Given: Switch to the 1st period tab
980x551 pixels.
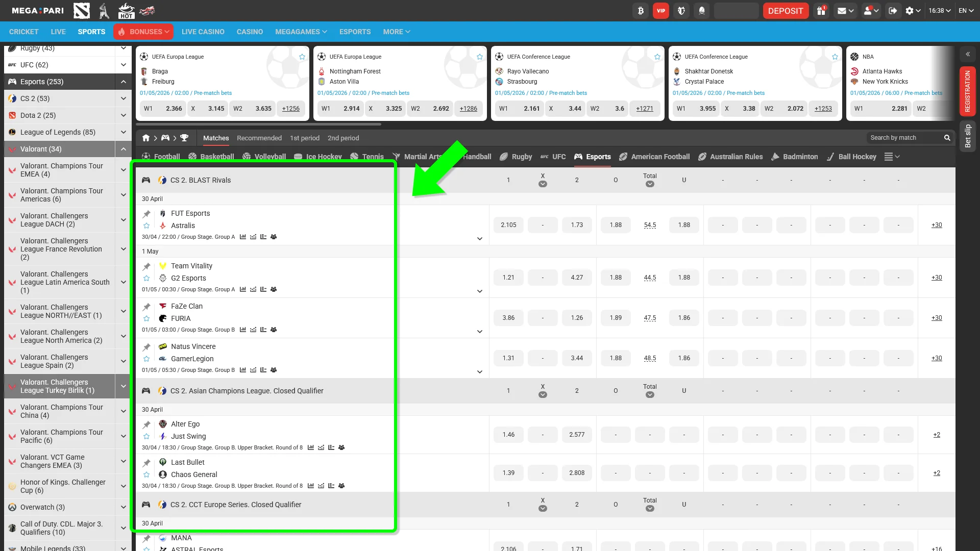Looking at the screenshot, I should tap(305, 138).
